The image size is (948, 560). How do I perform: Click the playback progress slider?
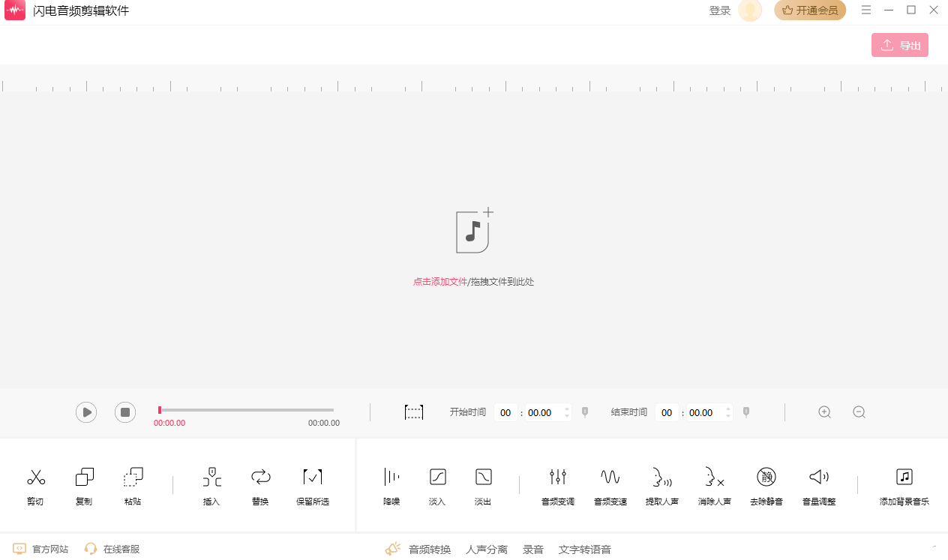click(246, 410)
